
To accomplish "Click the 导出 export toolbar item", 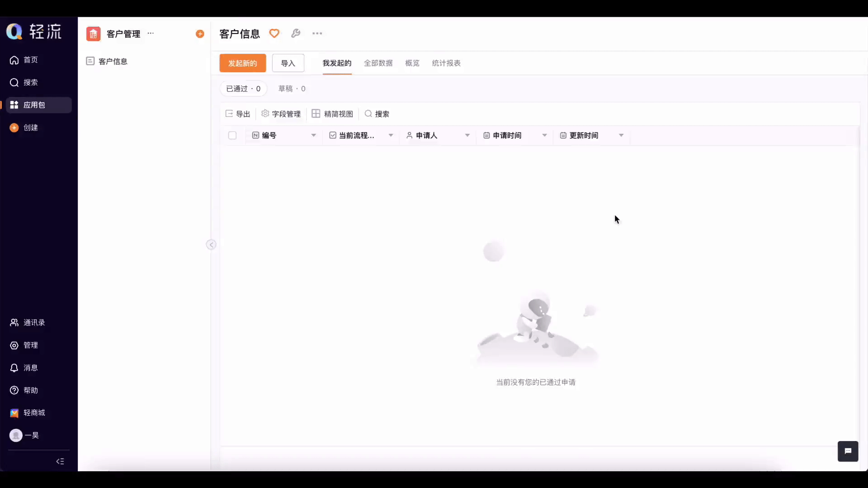I will click(x=238, y=114).
